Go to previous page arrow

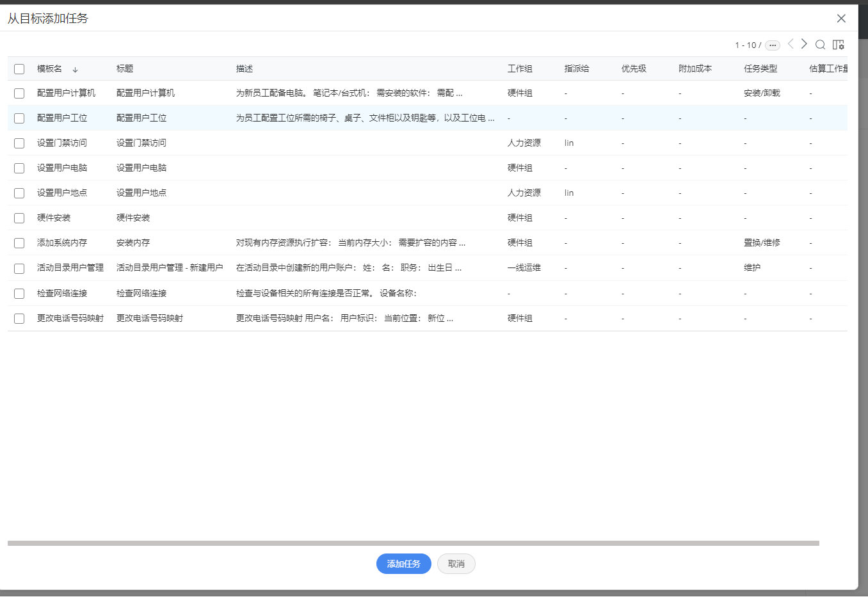point(791,44)
